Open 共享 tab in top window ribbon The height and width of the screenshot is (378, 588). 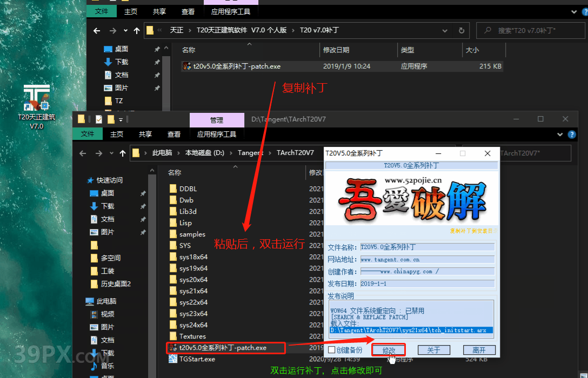point(159,12)
